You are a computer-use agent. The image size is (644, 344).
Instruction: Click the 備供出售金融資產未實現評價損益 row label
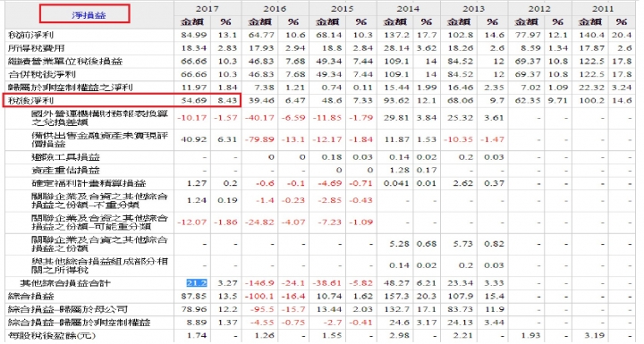[x=100, y=139]
